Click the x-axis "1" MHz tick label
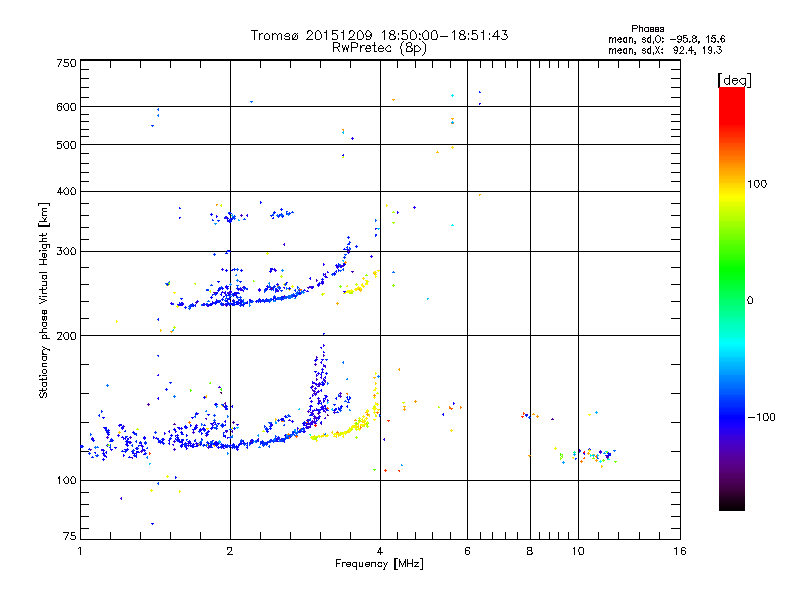 (x=80, y=551)
